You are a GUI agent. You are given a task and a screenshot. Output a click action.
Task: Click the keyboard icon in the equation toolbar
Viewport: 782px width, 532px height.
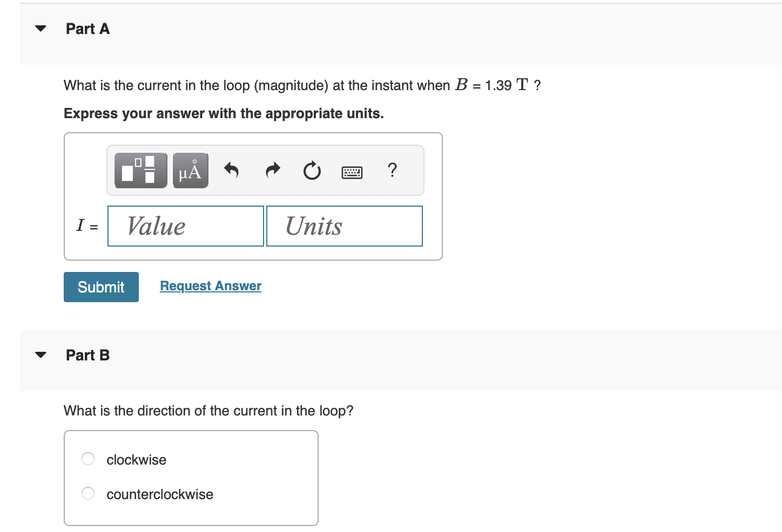pyautogui.click(x=352, y=170)
